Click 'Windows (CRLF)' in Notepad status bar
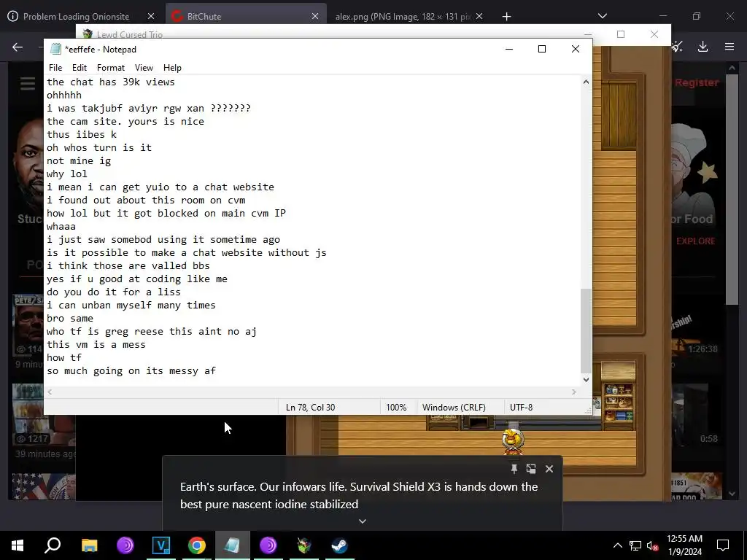This screenshot has width=747, height=560. (454, 408)
